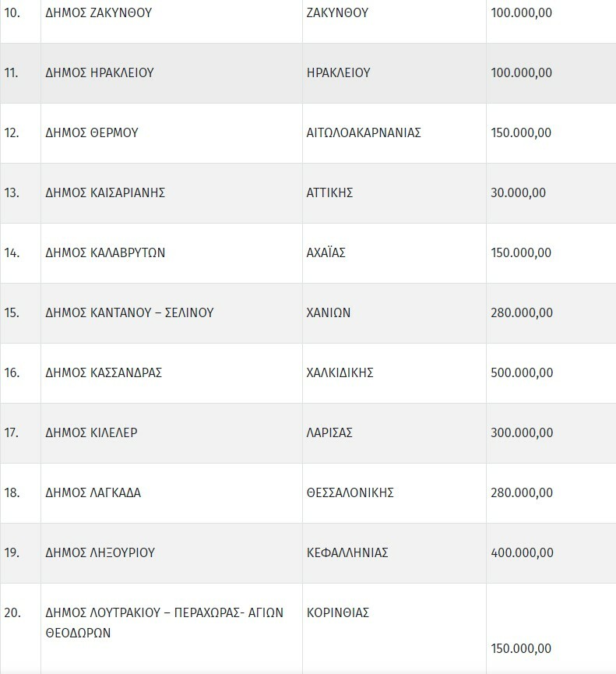Select the ΔΗΜΟΣ ΚΑΛΑΒΡΥΤΩΝ cell
Screen dimensions: 616x674
click(106, 252)
